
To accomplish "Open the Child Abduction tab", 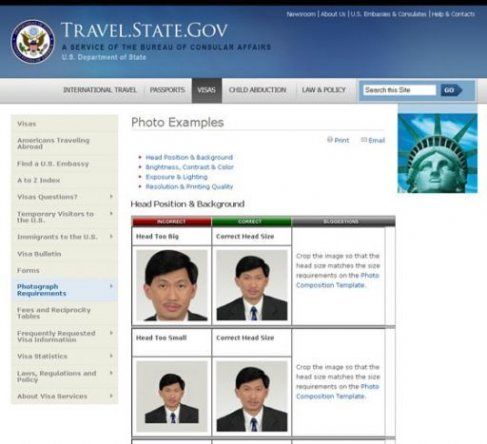I will [257, 90].
